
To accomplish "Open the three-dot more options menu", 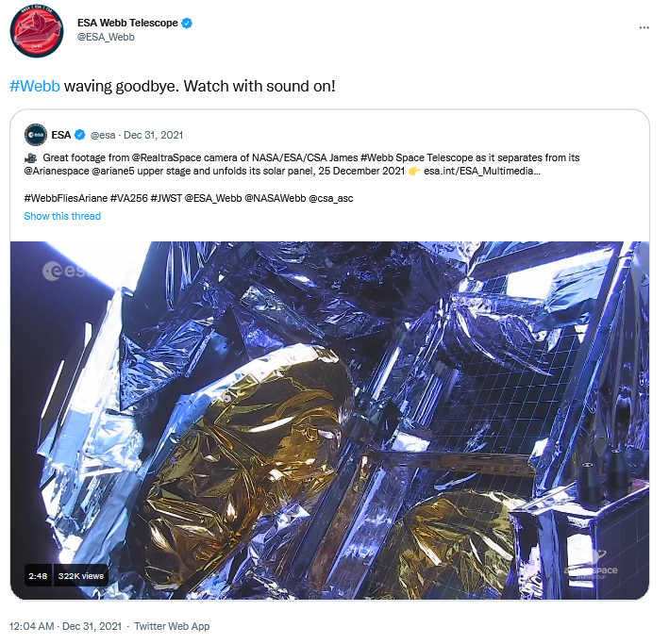I will 644,27.
